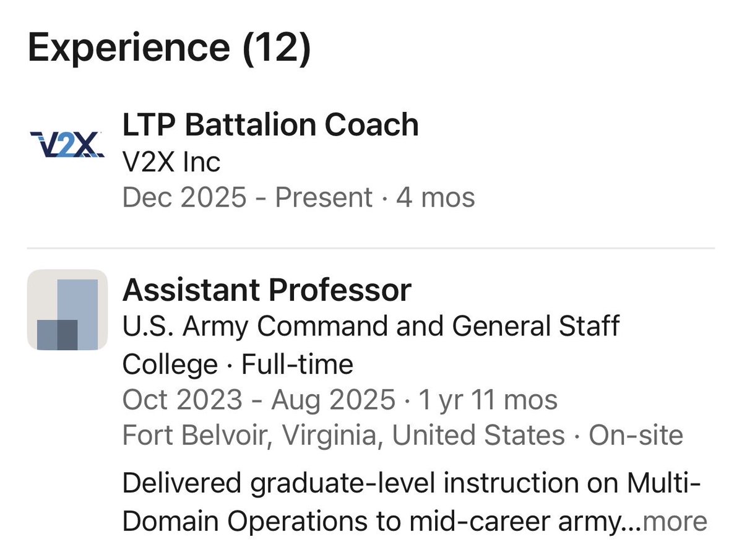Tap U.S. Army Command and General Staff text
Image resolution: width=742 pixels, height=560 pixels.
coord(370,326)
